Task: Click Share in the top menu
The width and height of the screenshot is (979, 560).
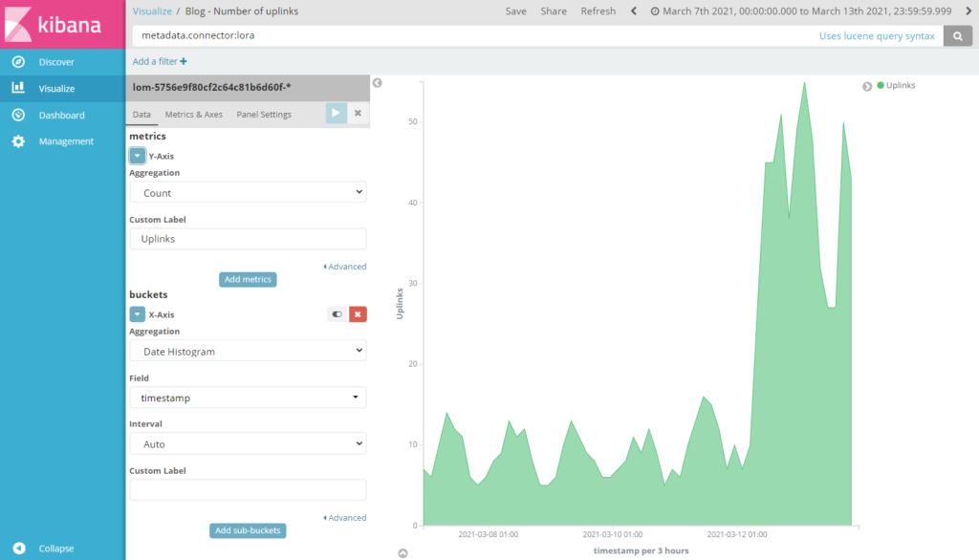Action: [x=554, y=11]
